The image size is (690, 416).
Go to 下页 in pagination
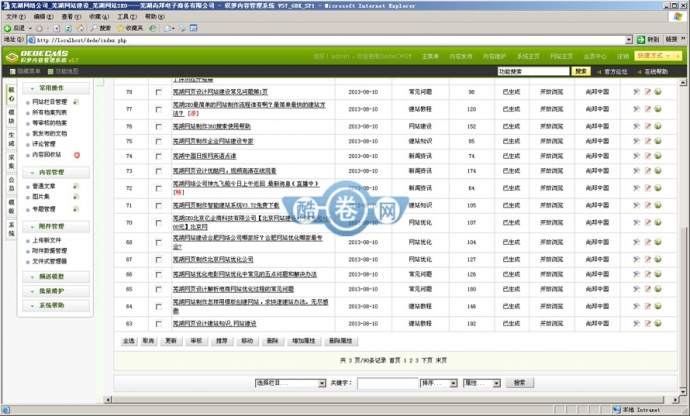[427, 360]
